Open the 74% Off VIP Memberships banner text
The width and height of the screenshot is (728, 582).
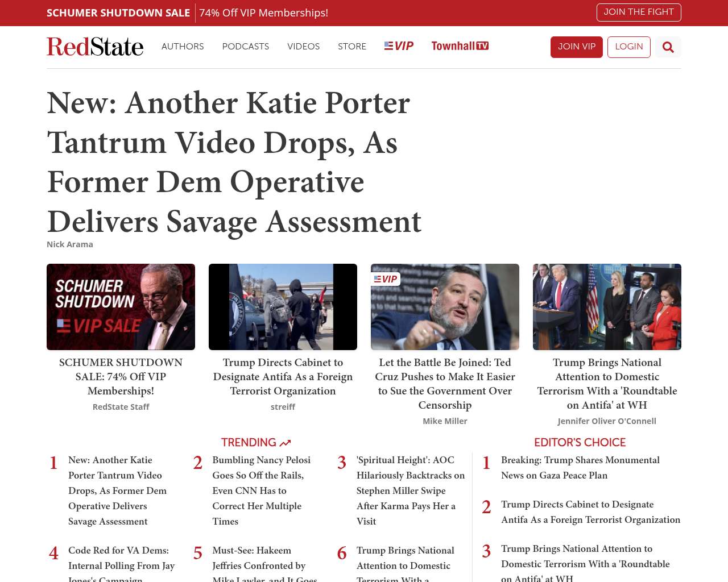tap(264, 13)
